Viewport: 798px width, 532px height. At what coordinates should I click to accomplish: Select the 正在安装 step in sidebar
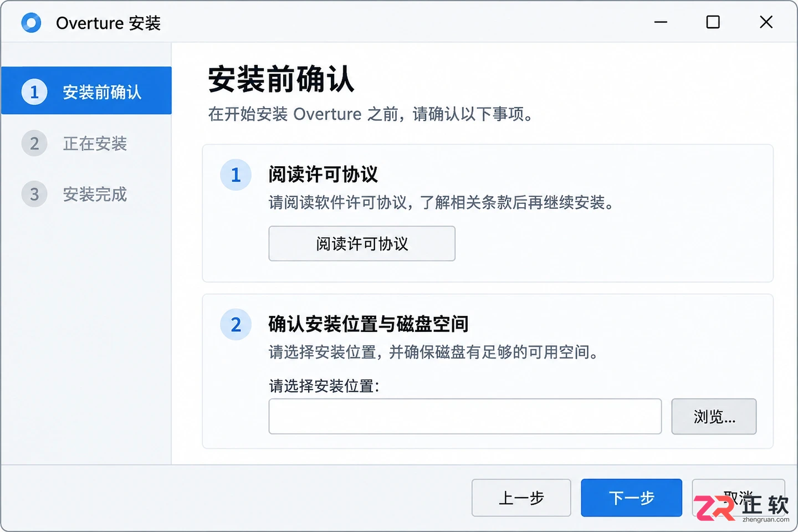86,144
